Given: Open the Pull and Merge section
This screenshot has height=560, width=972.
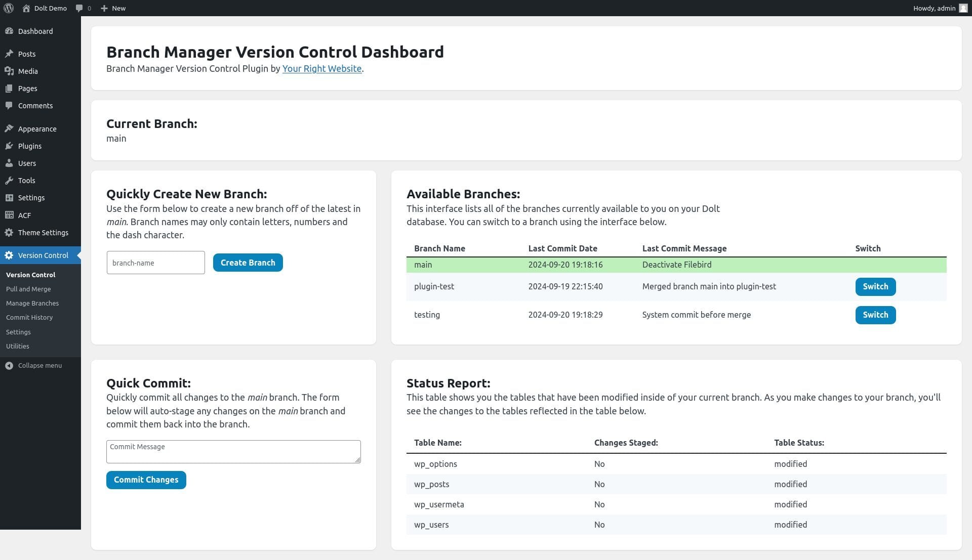Looking at the screenshot, I should [x=28, y=288].
